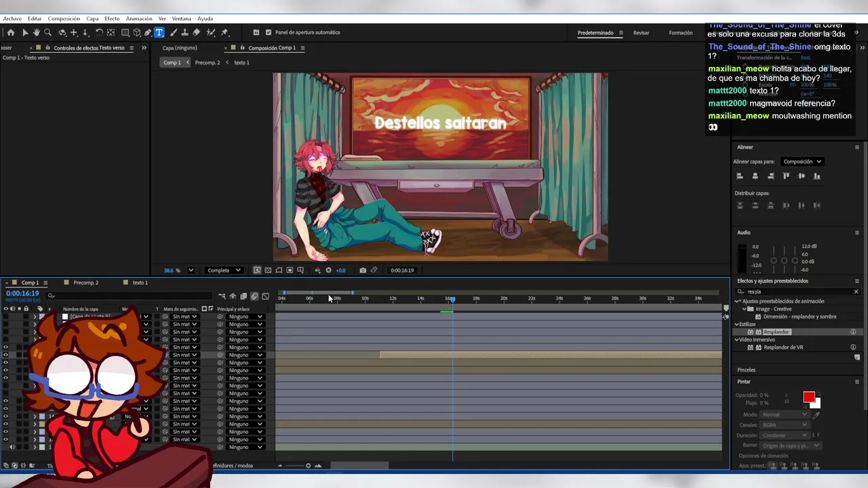
Task: Switch to Formación workspace
Action: 681,33
